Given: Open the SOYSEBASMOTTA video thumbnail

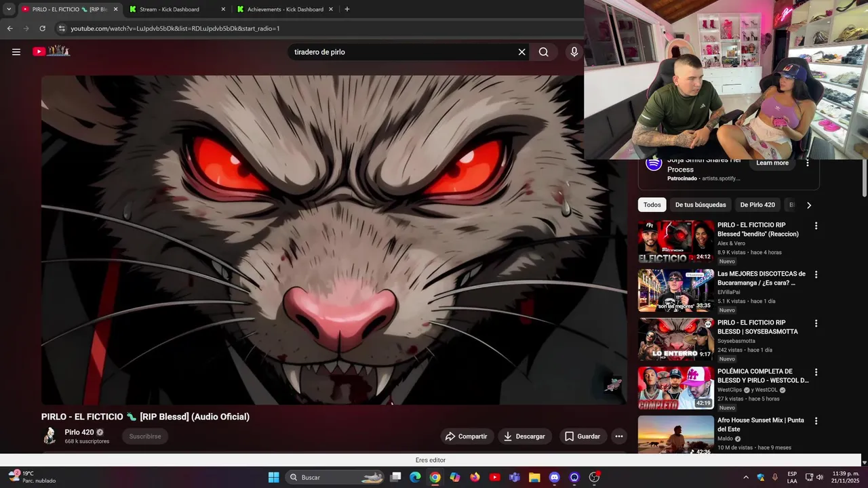Looking at the screenshot, I should pyautogui.click(x=676, y=339).
